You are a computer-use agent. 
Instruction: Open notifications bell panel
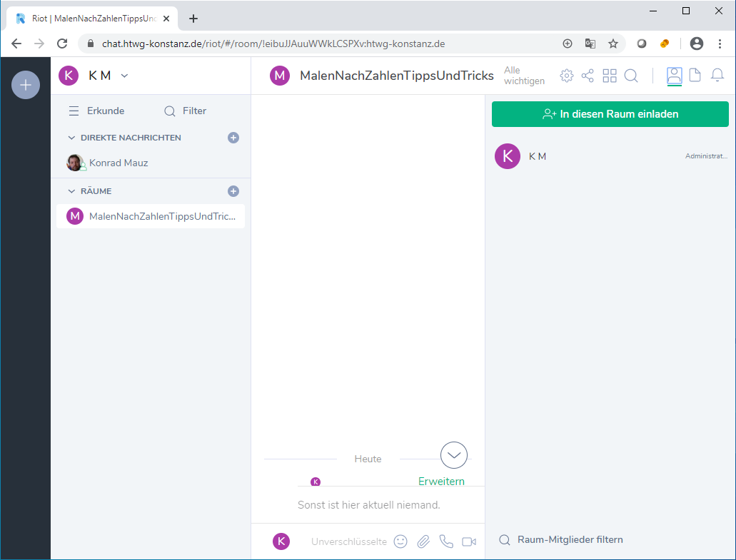point(717,75)
